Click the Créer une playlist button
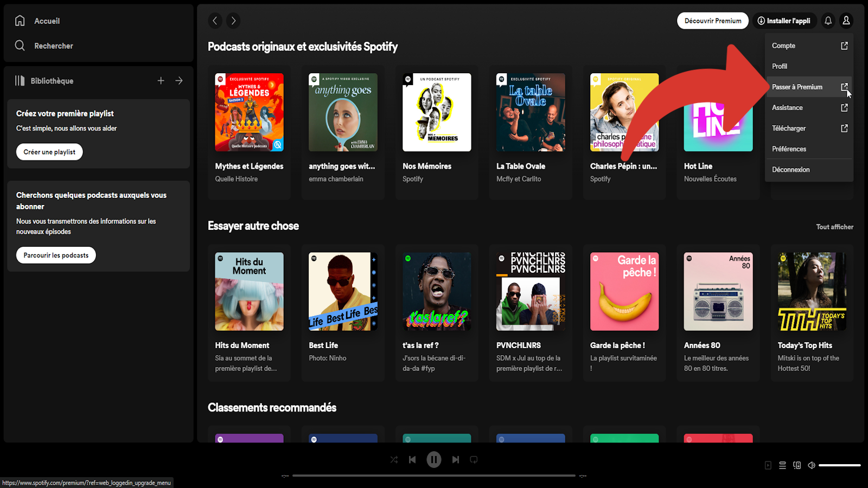 click(x=49, y=152)
